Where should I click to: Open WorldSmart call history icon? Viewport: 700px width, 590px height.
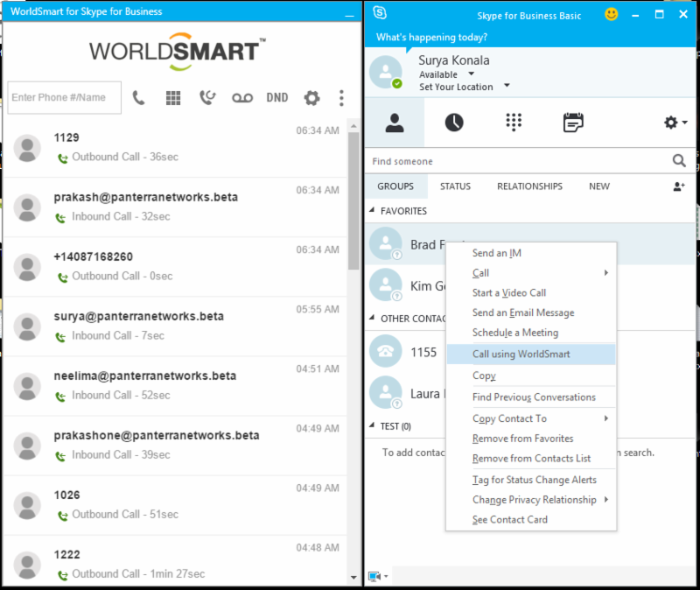(207, 97)
